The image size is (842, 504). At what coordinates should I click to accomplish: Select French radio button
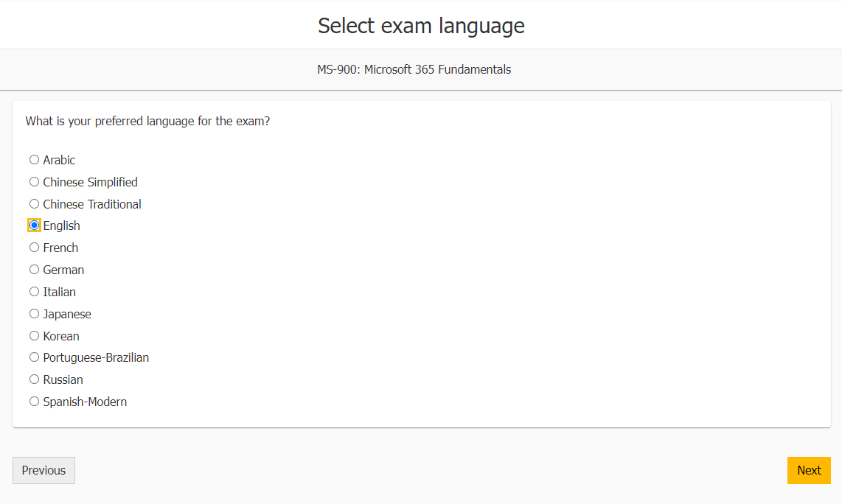(x=35, y=248)
